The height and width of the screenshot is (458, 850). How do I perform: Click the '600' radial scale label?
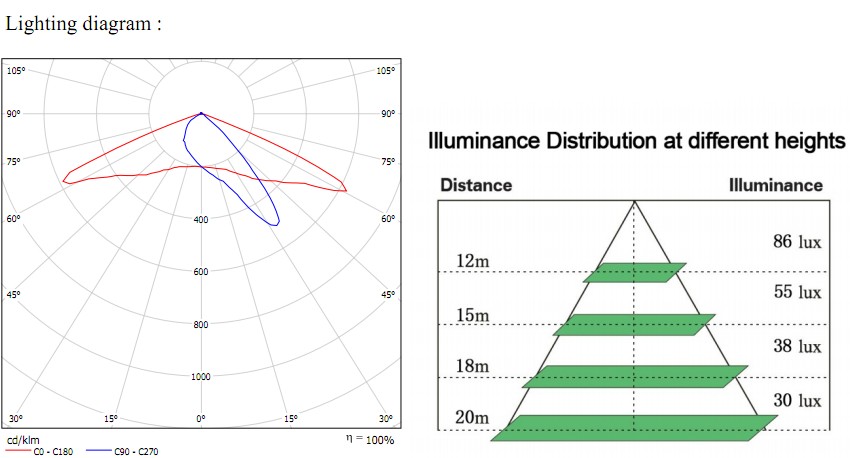201,272
